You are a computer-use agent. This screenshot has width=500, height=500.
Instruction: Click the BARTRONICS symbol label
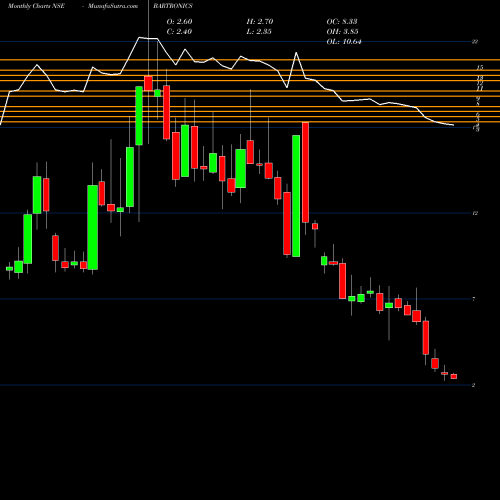click(x=173, y=6)
